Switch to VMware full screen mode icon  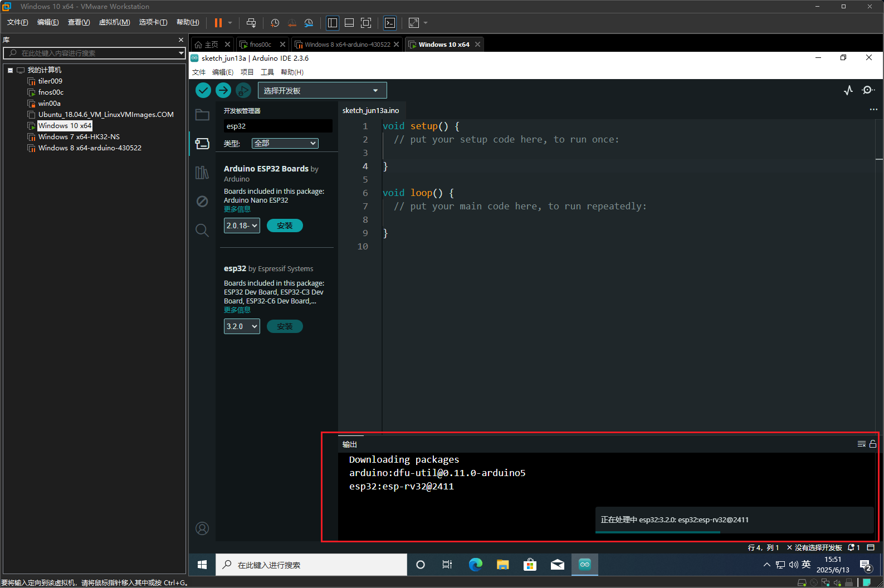366,23
